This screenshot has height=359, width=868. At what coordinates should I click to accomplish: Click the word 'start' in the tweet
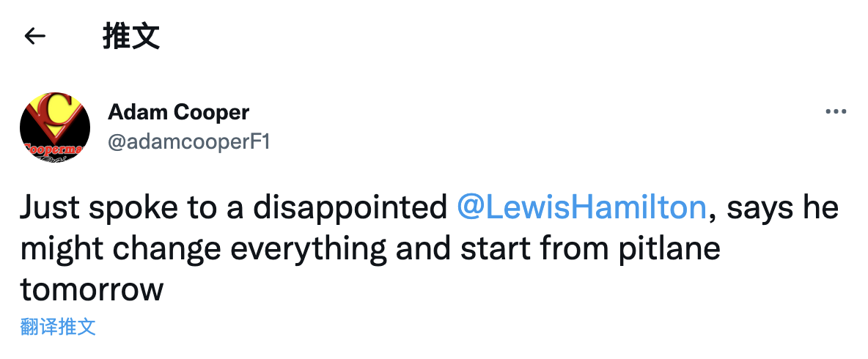click(491, 249)
